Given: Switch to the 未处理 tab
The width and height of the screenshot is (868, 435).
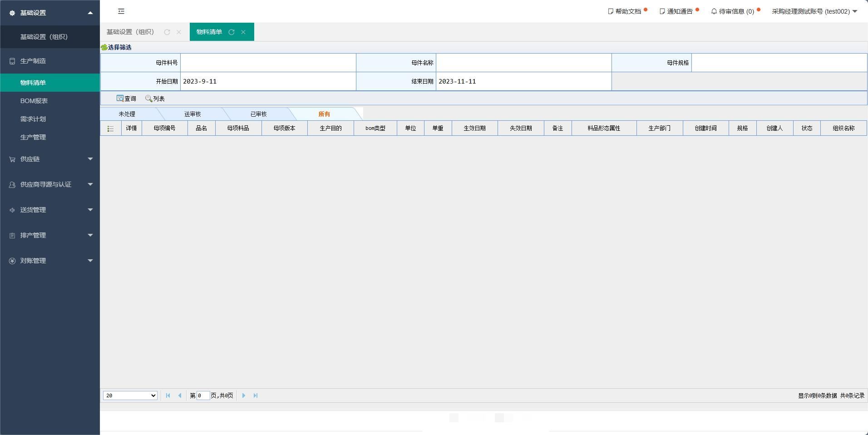Looking at the screenshot, I should 127,114.
